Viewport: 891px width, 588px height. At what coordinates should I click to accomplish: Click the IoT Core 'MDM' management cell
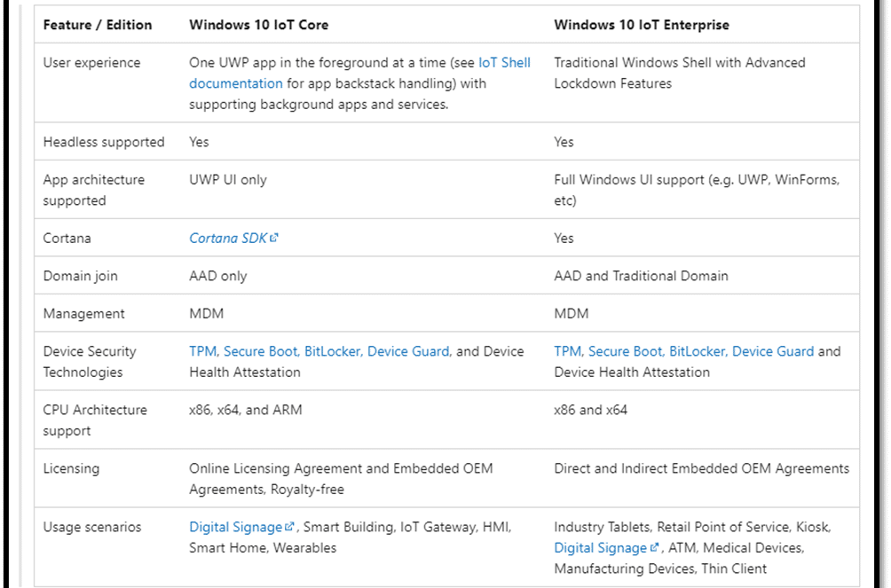[206, 314]
